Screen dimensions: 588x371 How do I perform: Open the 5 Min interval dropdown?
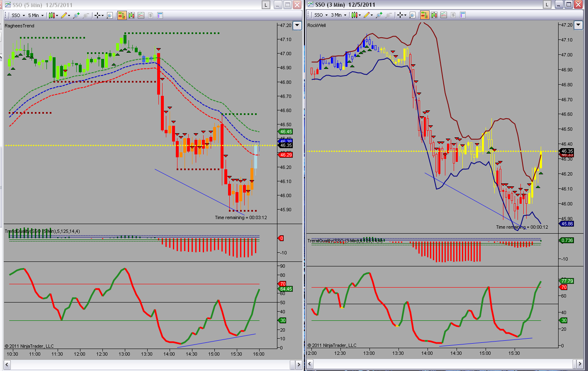[x=36, y=15]
